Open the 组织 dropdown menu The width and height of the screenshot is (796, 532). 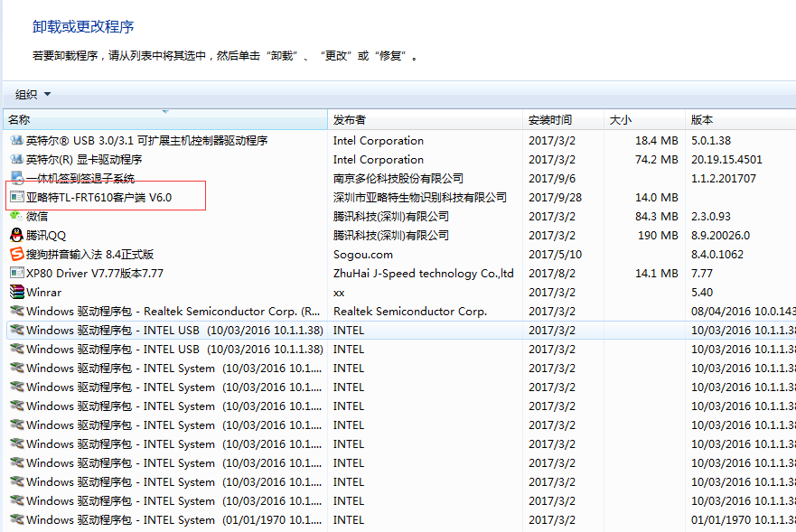[33, 95]
